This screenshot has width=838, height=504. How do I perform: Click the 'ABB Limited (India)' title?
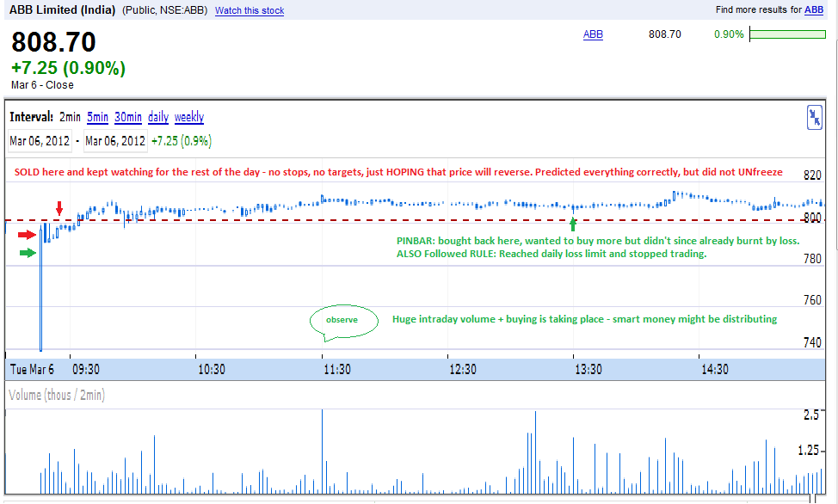tap(62, 9)
